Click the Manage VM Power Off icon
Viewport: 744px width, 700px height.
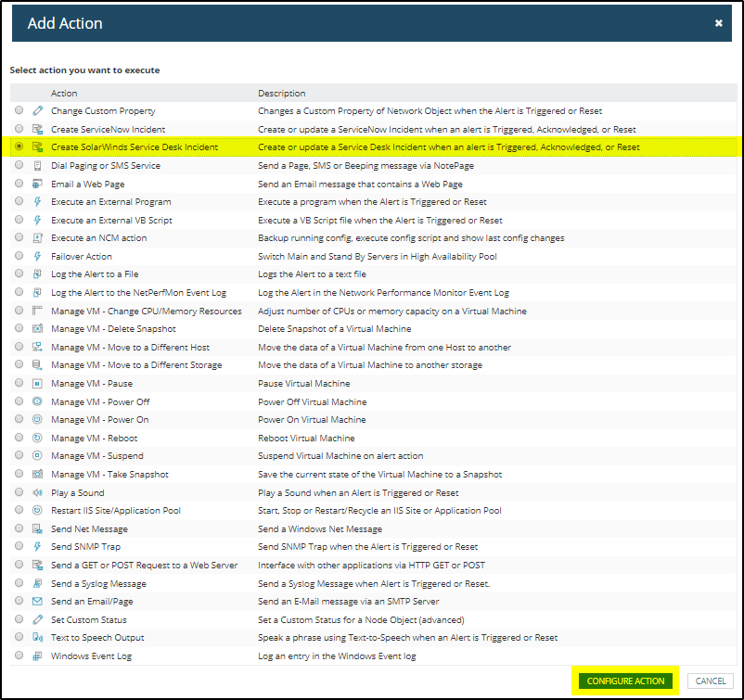tap(37, 401)
